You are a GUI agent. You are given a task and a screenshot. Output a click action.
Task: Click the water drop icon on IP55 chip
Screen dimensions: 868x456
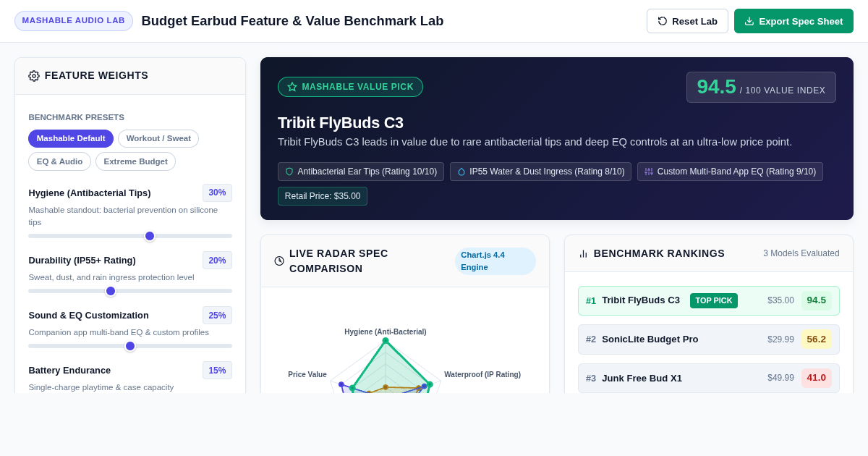coord(461,172)
